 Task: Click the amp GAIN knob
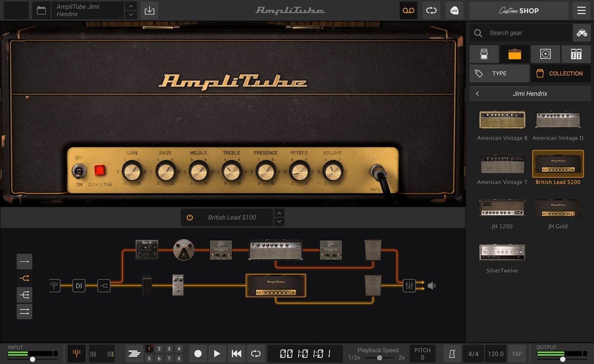132,171
